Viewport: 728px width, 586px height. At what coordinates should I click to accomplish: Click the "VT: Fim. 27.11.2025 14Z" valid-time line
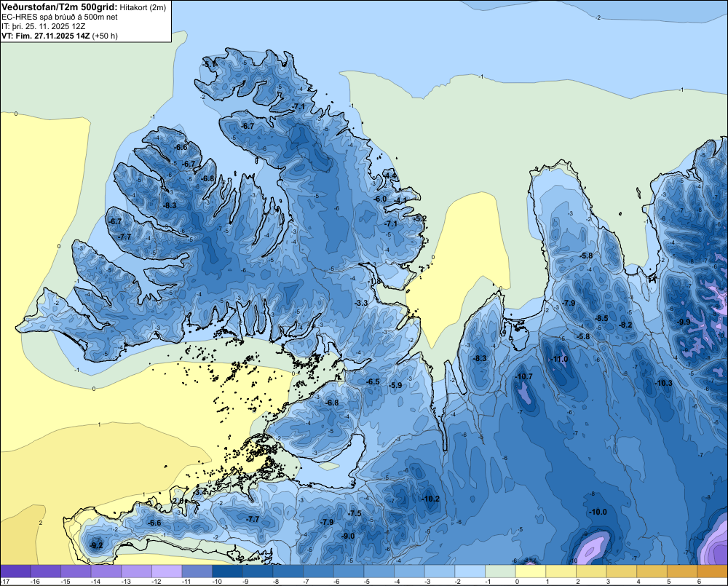pyautogui.click(x=47, y=36)
